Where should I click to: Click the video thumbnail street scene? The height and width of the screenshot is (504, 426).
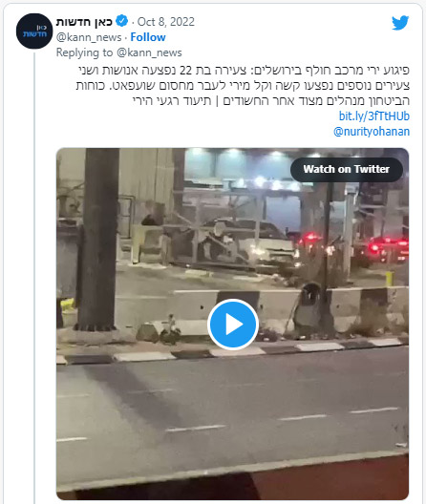pyautogui.click(x=233, y=324)
